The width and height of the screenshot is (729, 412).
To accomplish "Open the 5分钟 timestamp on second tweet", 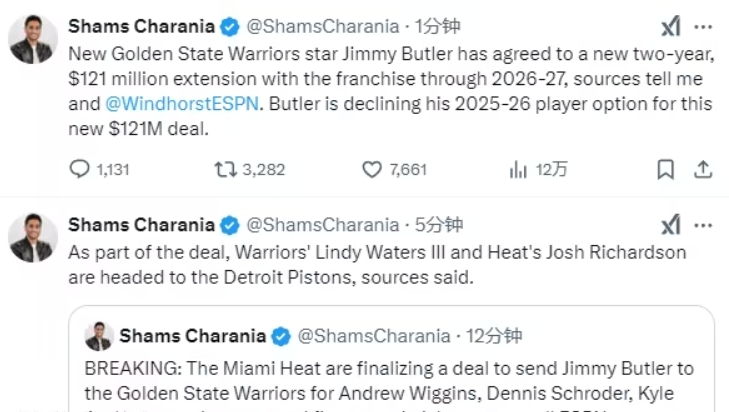I will click(438, 225).
